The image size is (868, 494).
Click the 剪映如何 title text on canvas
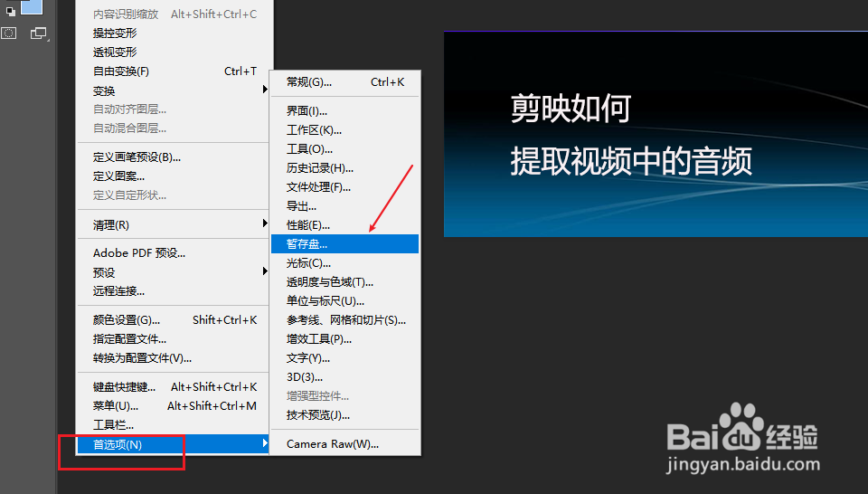pos(571,108)
